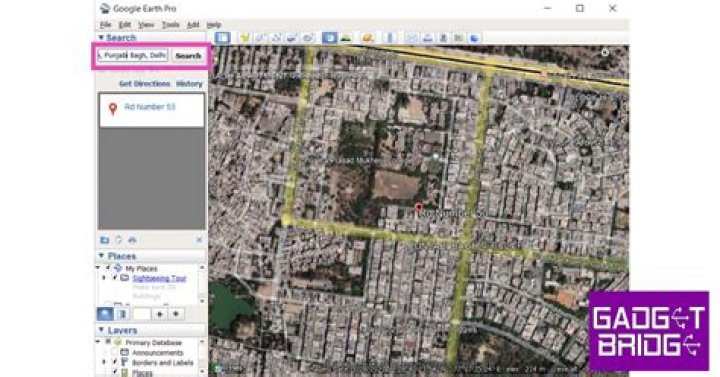Click the opacity slider under Places panel
This screenshot has width=720, height=377.
(x=142, y=314)
